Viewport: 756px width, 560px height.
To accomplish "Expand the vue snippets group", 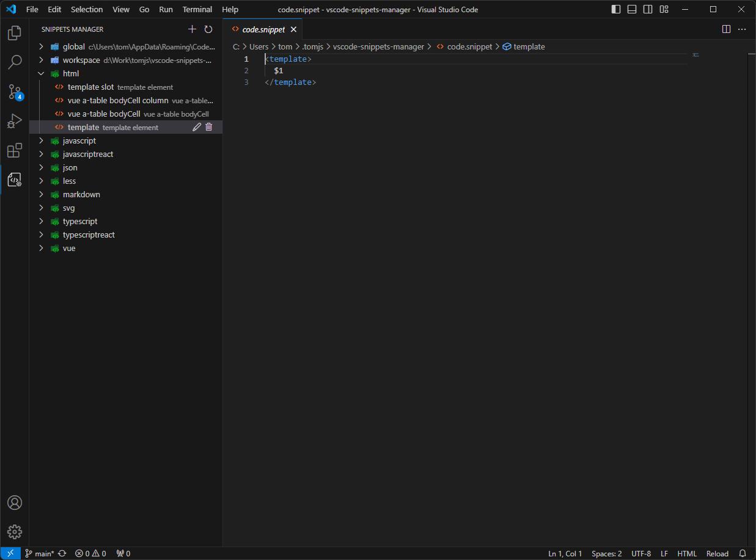I will tap(42, 248).
